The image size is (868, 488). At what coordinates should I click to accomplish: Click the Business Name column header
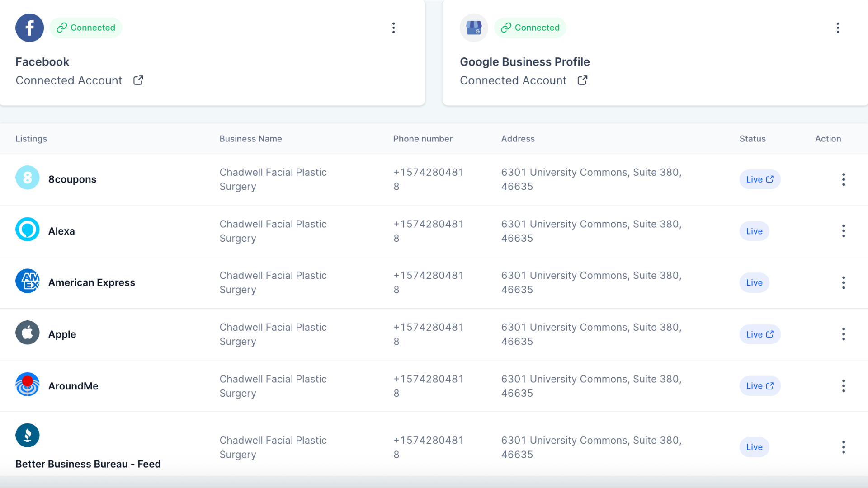tap(250, 139)
